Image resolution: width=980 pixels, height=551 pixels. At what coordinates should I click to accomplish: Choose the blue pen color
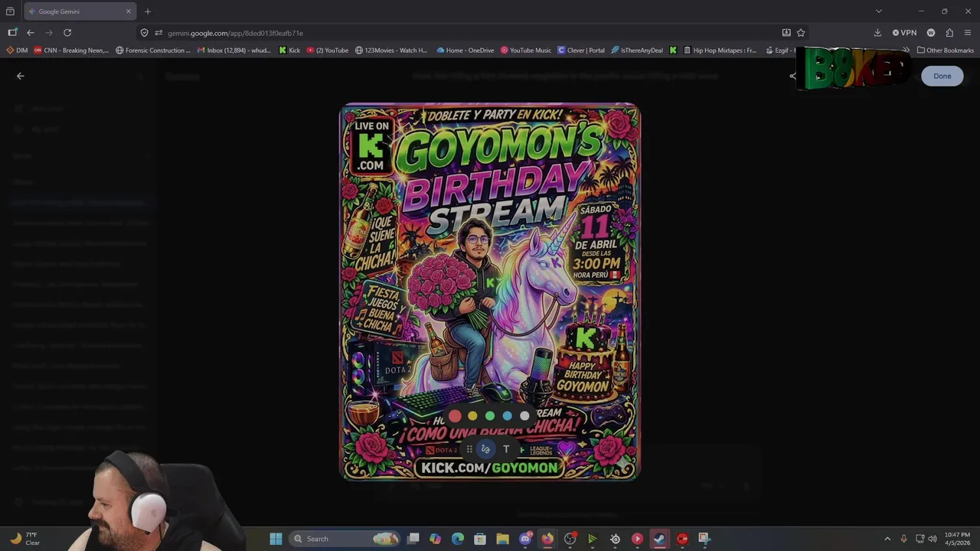pos(507,416)
